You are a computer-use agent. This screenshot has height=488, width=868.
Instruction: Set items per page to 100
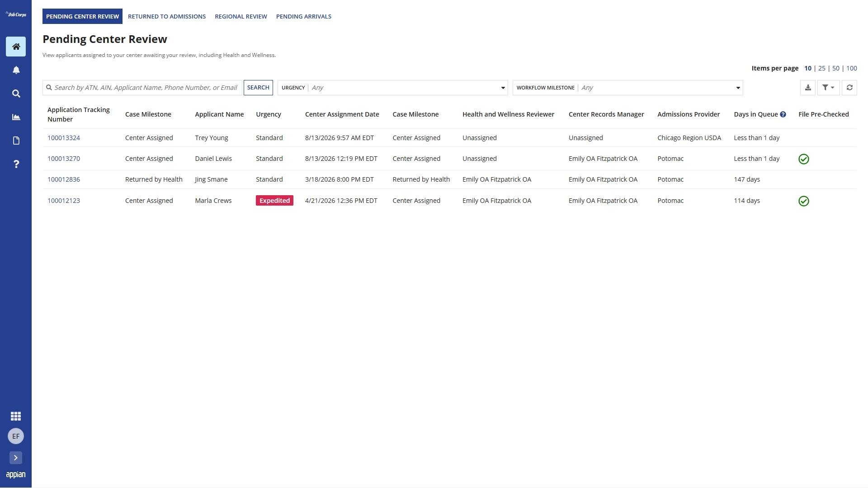(x=852, y=68)
